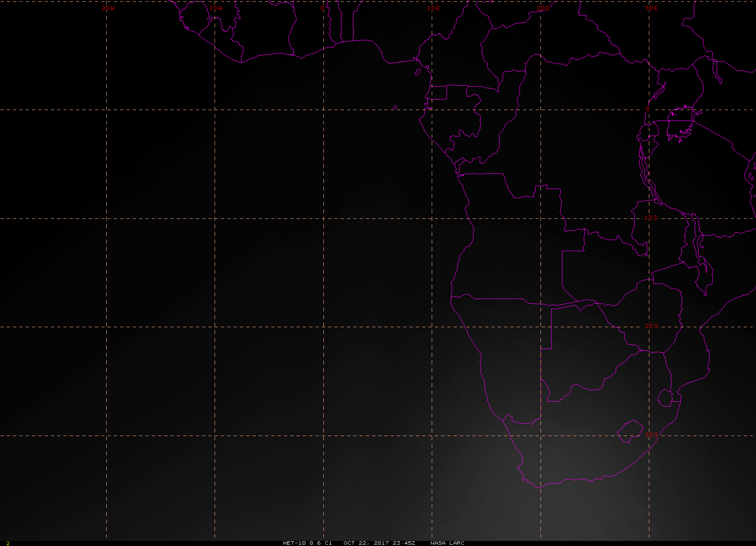Click the 30E longitude label

pos(651,8)
